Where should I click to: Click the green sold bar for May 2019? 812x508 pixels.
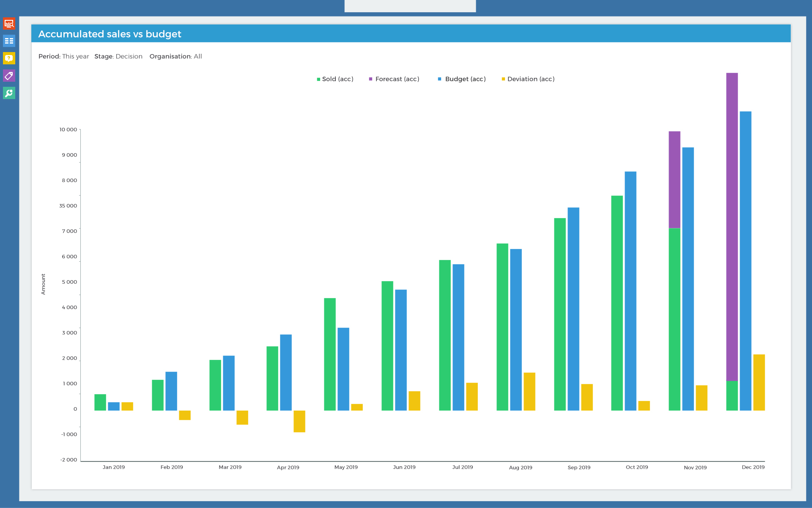click(330, 354)
